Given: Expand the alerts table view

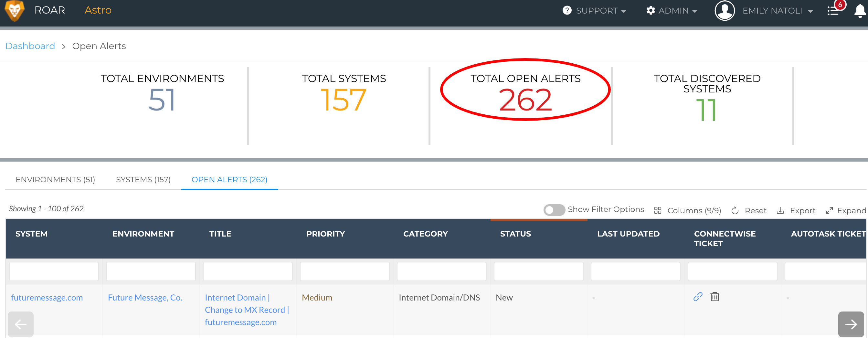Looking at the screenshot, I should click(x=845, y=210).
